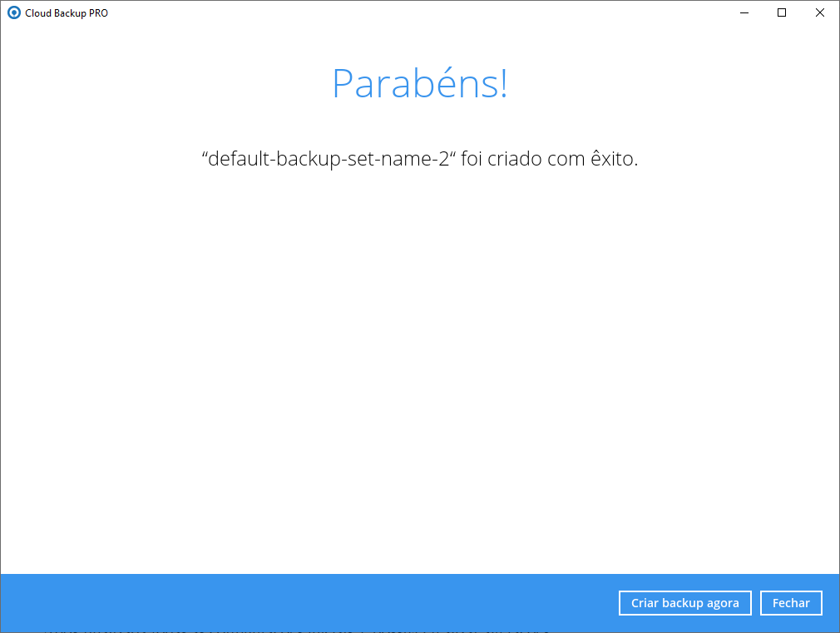The width and height of the screenshot is (840, 633).
Task: Close the window with the X button
Action: pyautogui.click(x=819, y=12)
